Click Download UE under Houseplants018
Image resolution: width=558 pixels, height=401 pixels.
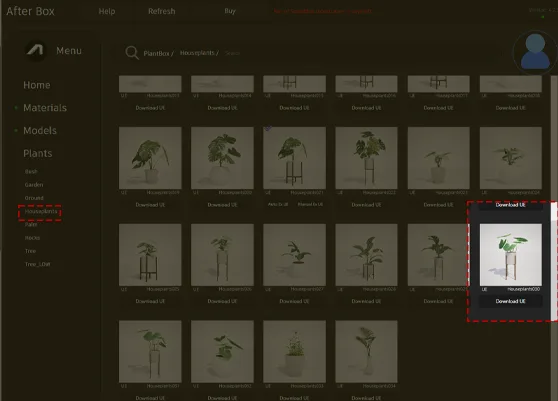pos(511,108)
